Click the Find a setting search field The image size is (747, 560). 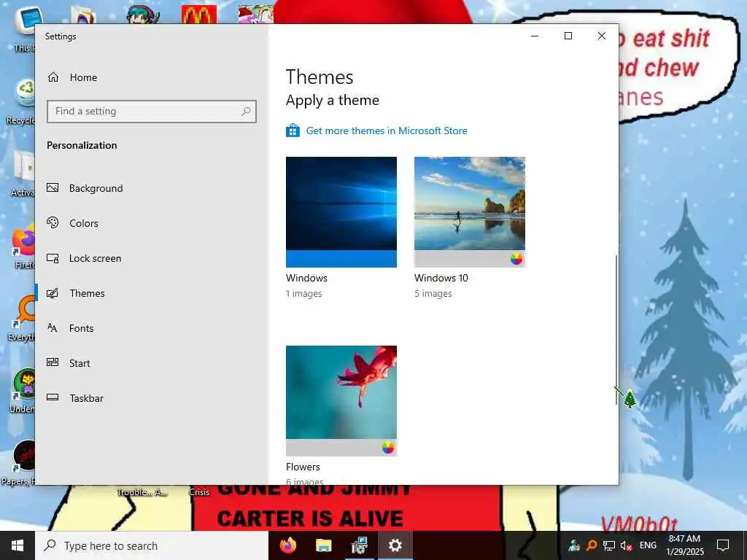point(152,112)
